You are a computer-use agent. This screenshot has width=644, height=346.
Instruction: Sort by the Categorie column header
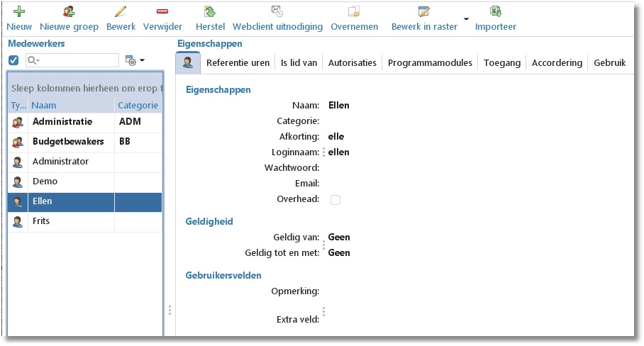pos(138,106)
